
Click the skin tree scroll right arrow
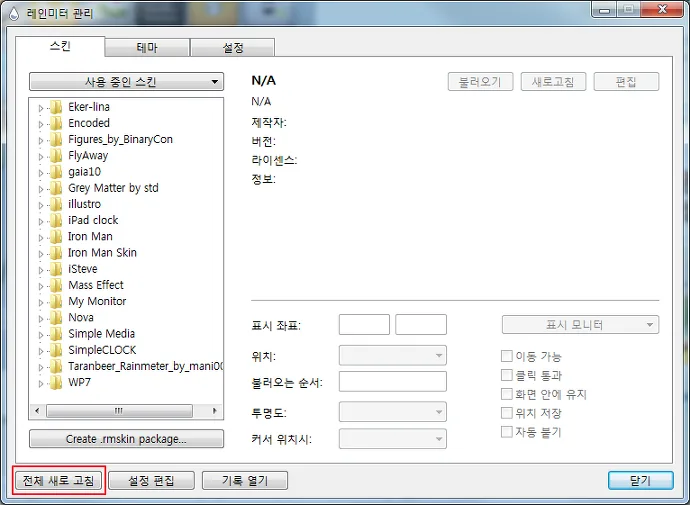point(215,411)
